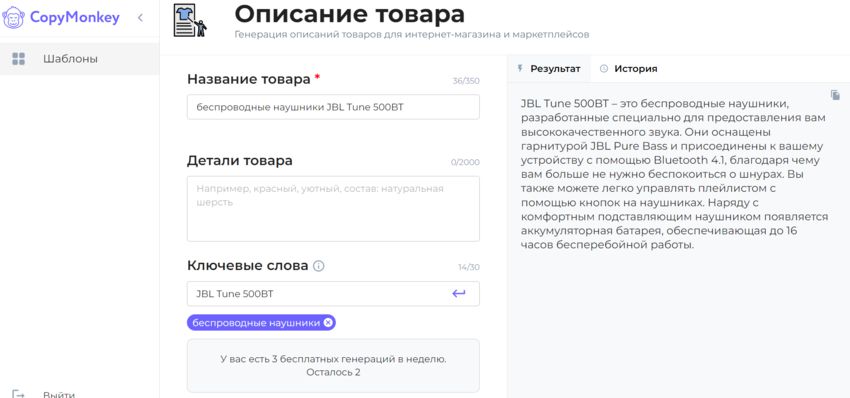Screen dimensions: 850x398
Task: Click the generated JBL Tune 500BT description
Action: [674, 174]
